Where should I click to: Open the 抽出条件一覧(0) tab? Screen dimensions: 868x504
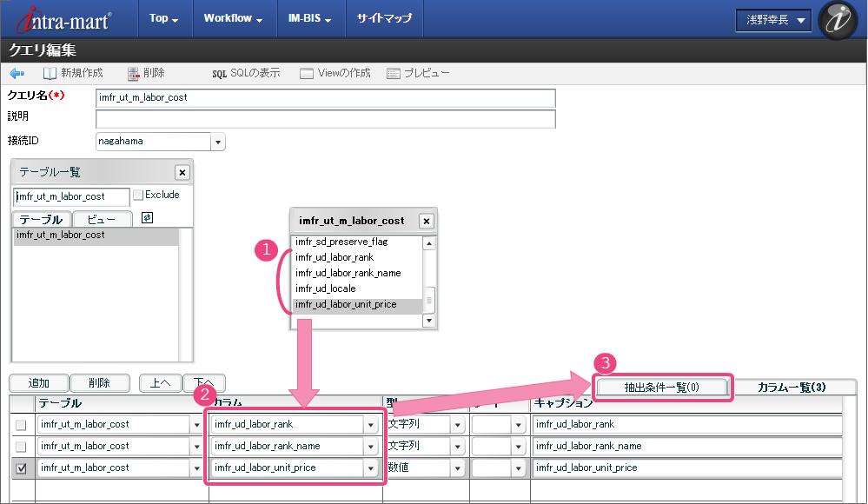click(x=662, y=388)
